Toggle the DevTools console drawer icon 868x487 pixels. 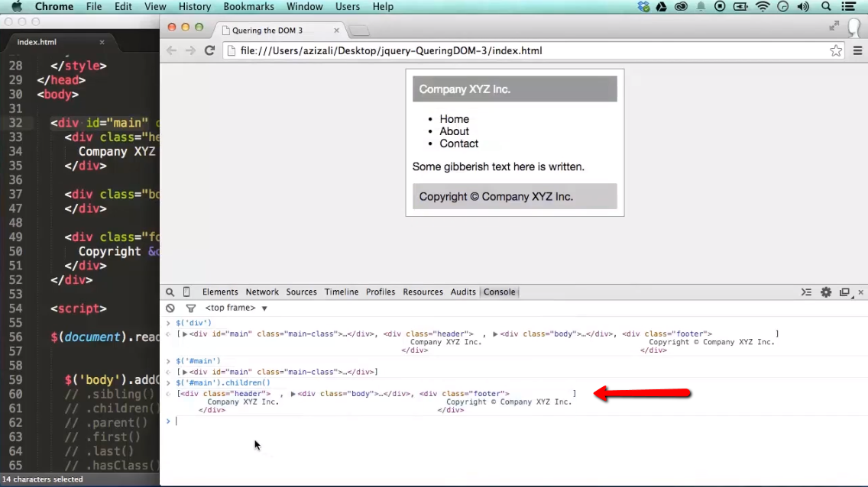click(807, 292)
